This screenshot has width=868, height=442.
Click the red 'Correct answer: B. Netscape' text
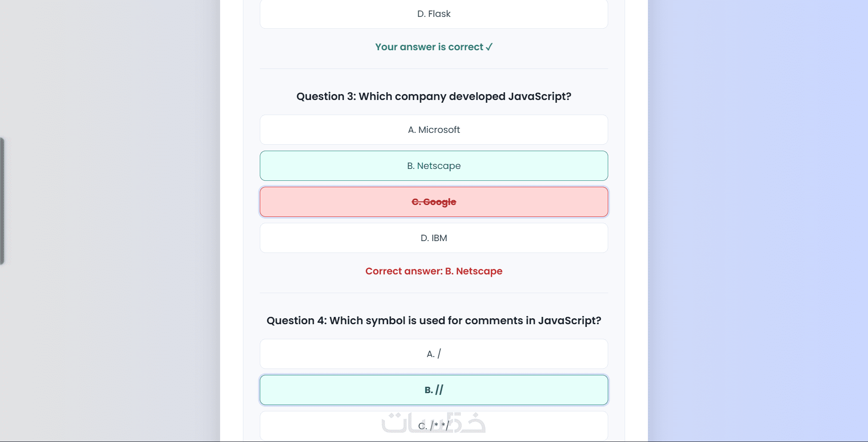[x=434, y=271]
